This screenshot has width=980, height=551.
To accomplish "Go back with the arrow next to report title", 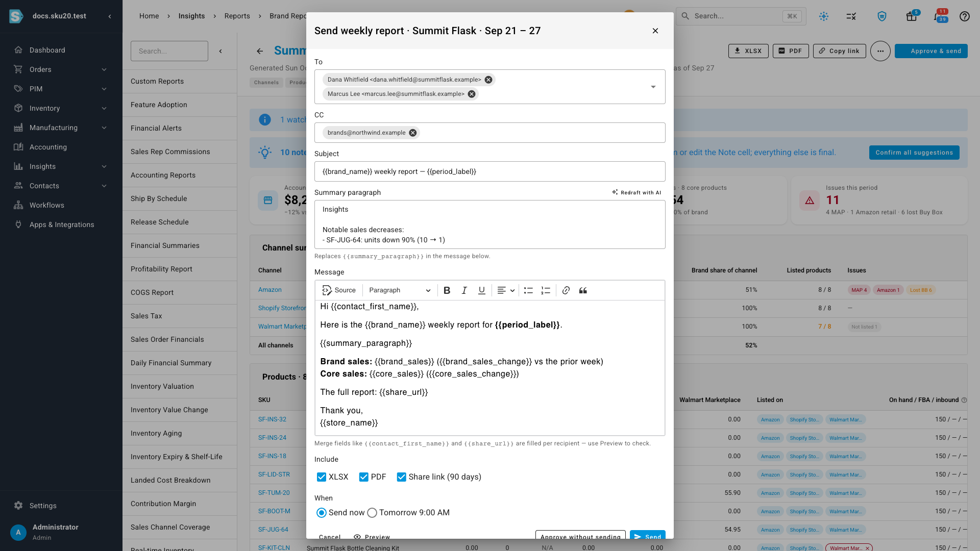I will click(x=260, y=51).
